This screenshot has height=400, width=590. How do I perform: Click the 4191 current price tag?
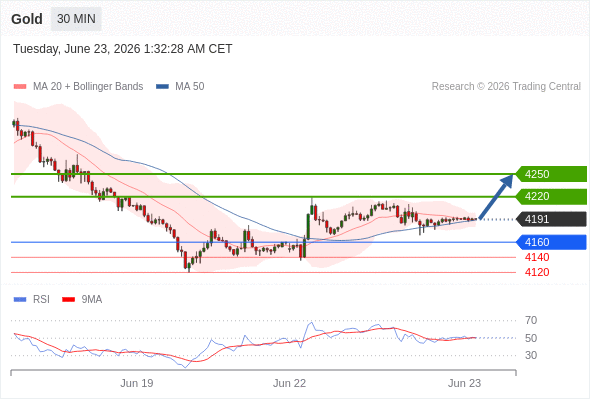551,219
